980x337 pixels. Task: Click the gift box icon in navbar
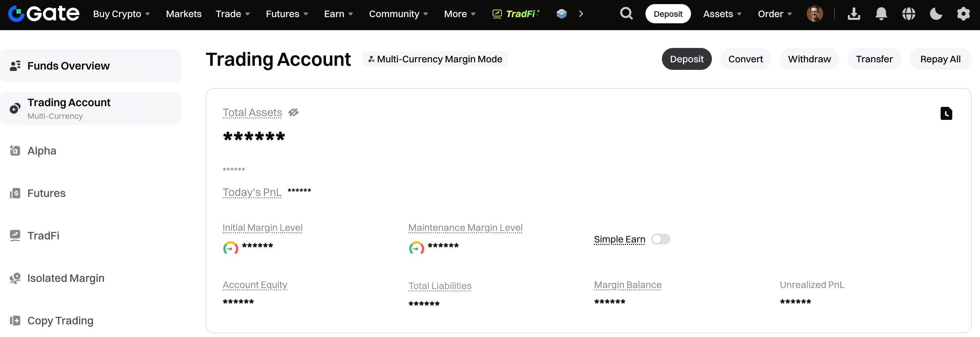[562, 14]
